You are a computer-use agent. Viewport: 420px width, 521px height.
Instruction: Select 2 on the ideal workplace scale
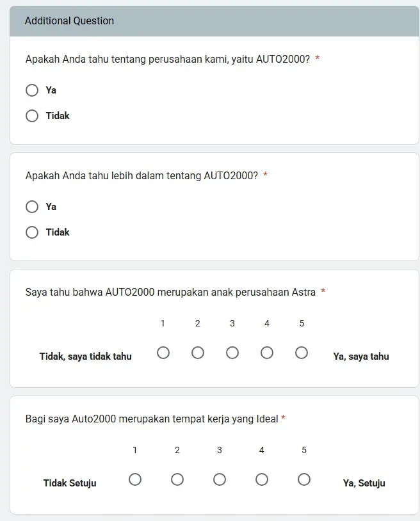[x=177, y=479]
